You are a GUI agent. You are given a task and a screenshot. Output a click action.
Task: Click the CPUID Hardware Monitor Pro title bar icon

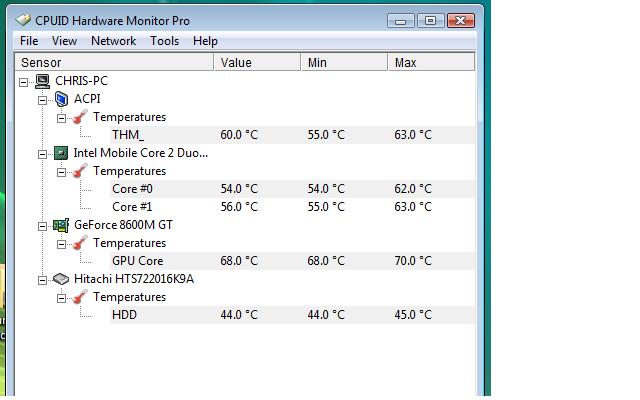(23, 20)
